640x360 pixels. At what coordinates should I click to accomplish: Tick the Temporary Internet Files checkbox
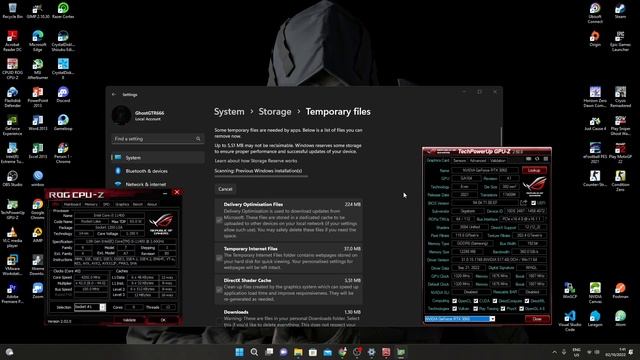(219, 258)
